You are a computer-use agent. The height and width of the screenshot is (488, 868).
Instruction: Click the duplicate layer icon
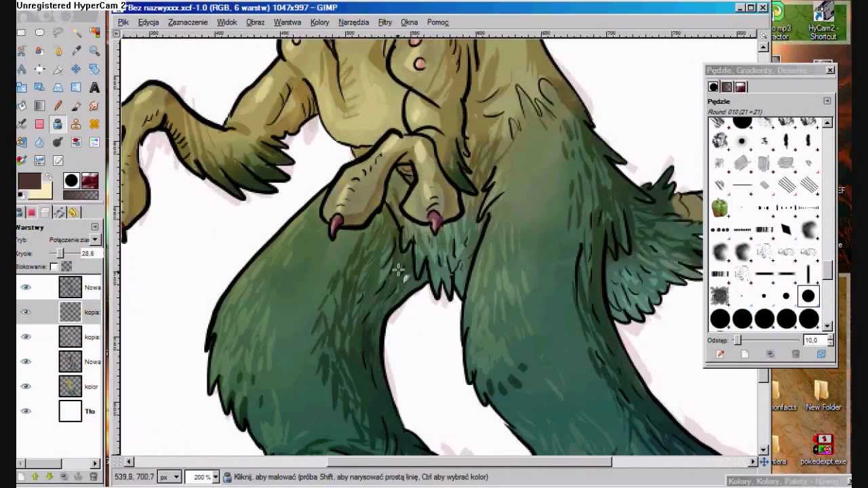click(x=64, y=476)
